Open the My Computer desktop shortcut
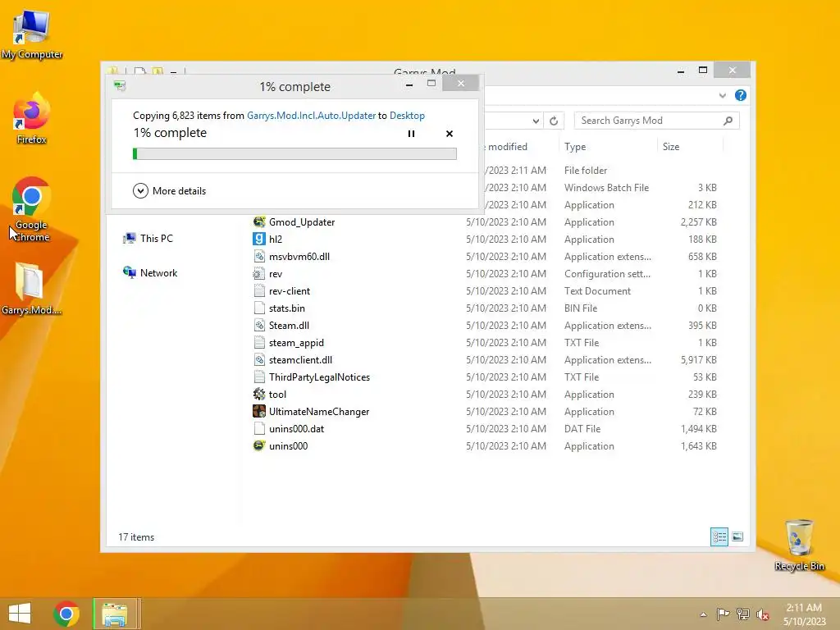 [x=32, y=34]
